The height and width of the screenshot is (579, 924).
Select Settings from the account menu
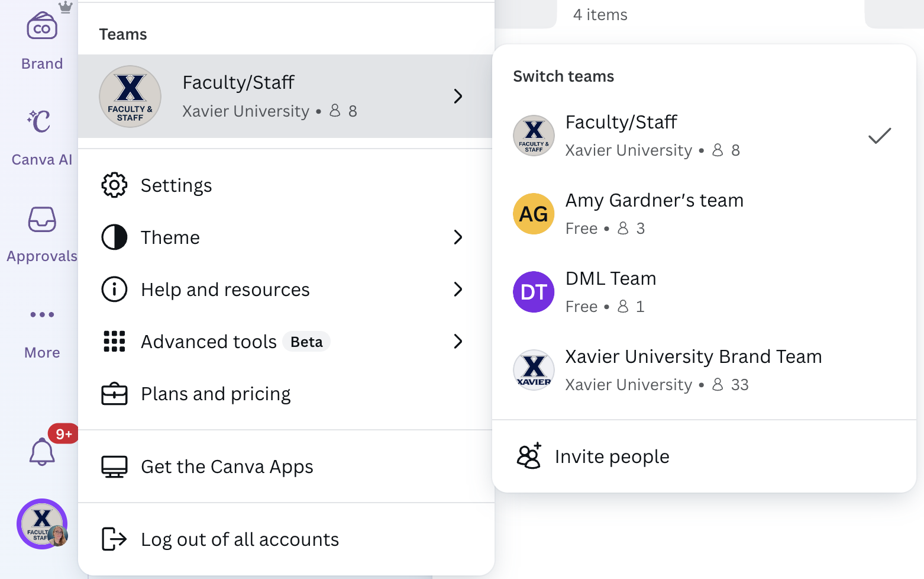[x=176, y=185]
